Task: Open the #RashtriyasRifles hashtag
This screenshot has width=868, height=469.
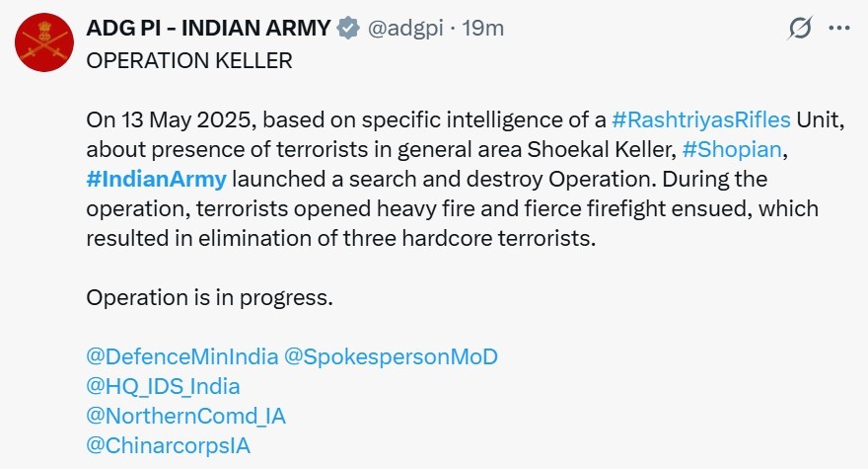Action: (x=701, y=119)
